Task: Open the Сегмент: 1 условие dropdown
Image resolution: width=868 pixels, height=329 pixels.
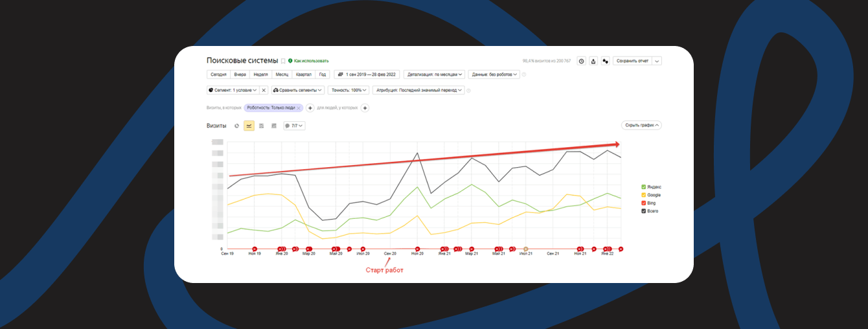Action: click(233, 90)
